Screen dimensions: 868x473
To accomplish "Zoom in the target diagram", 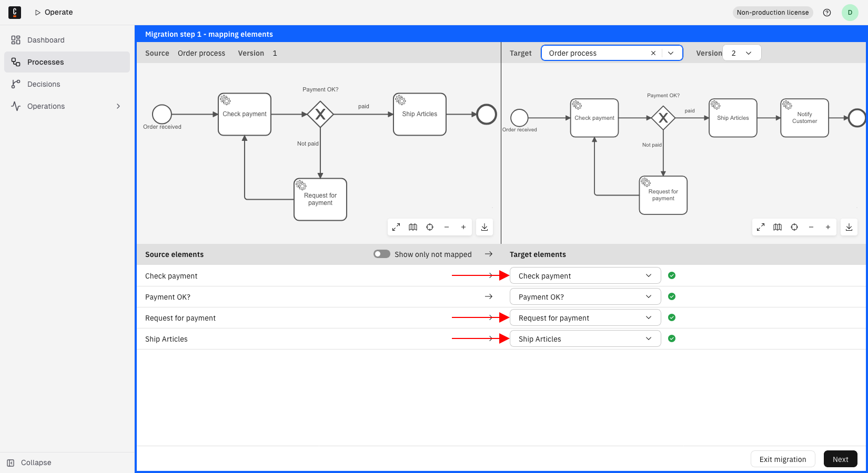I will (x=828, y=227).
